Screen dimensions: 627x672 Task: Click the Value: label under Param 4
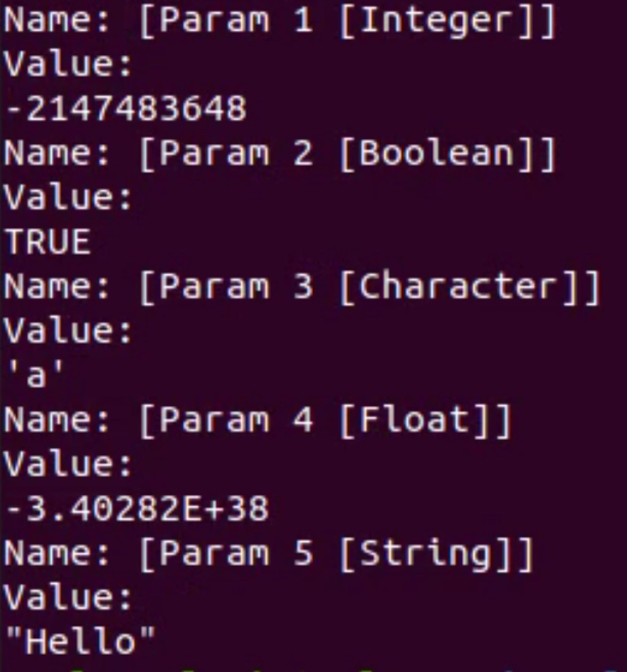coord(68,464)
